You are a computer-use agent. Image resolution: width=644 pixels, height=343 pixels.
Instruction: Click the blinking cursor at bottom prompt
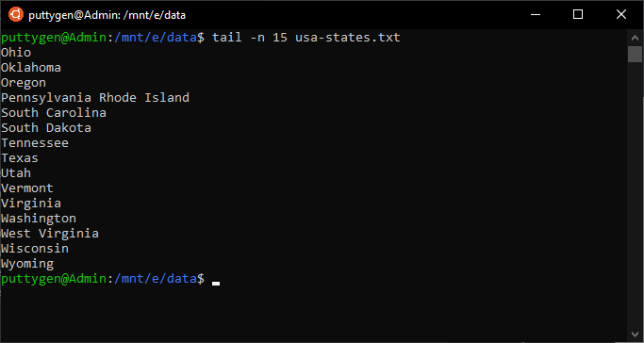tap(216, 283)
